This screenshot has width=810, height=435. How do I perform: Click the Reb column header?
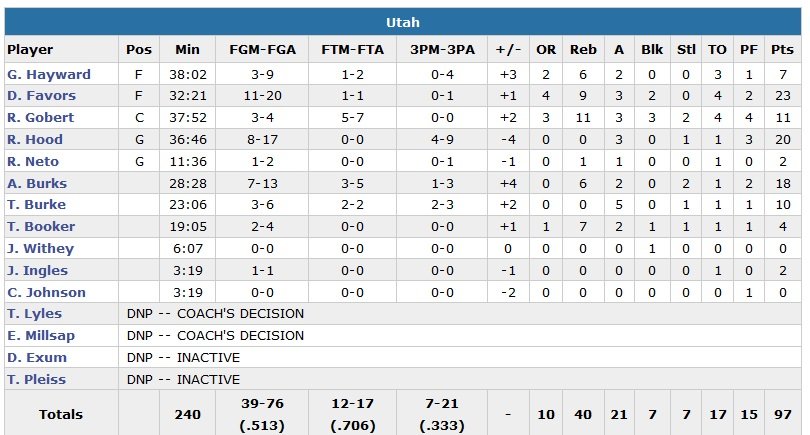pyautogui.click(x=583, y=50)
